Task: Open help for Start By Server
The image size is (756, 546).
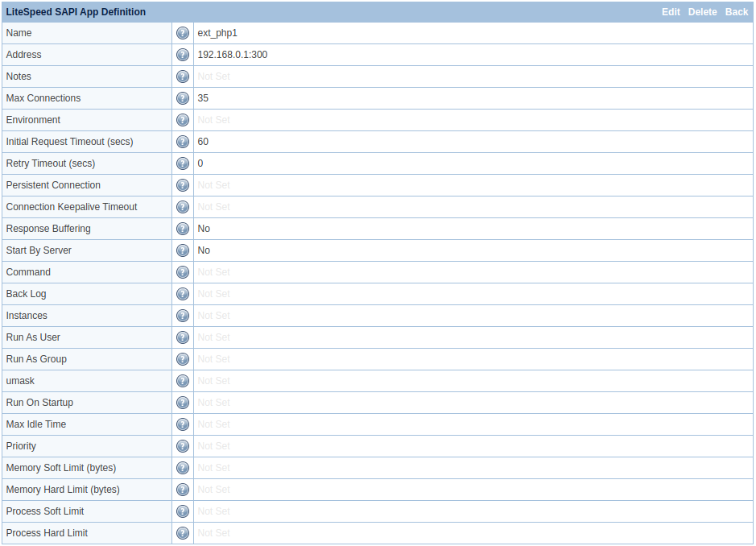Action: [x=183, y=250]
